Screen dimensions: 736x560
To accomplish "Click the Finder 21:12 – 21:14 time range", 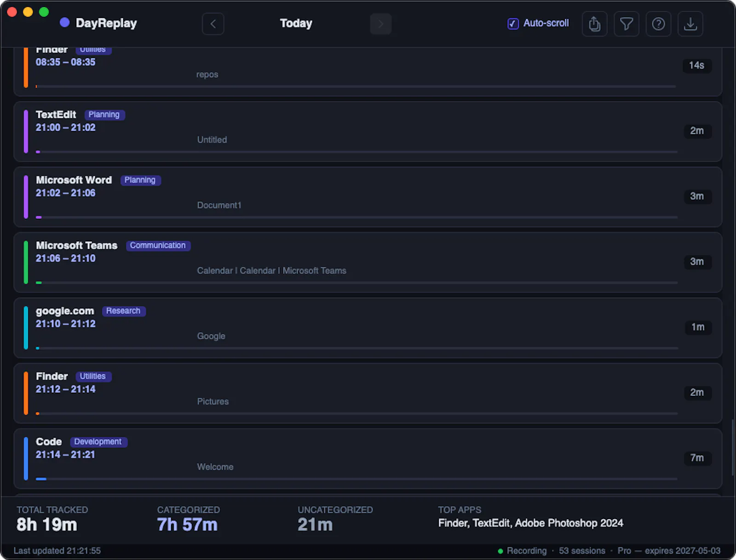I will (66, 389).
